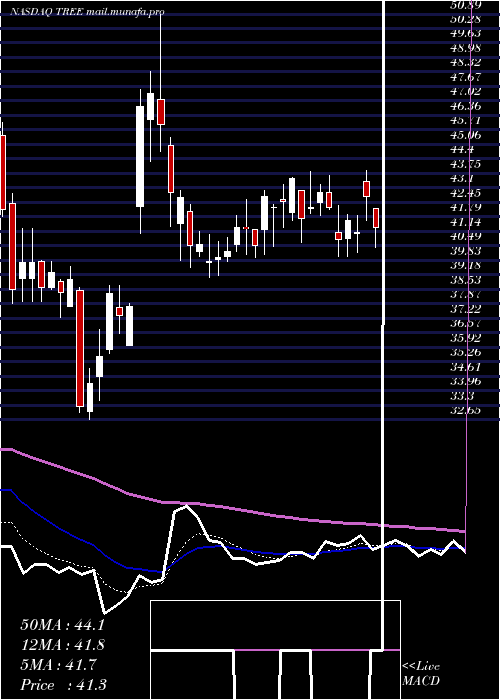
Task: Select the 33.96 price level label
Action: [x=466, y=382]
